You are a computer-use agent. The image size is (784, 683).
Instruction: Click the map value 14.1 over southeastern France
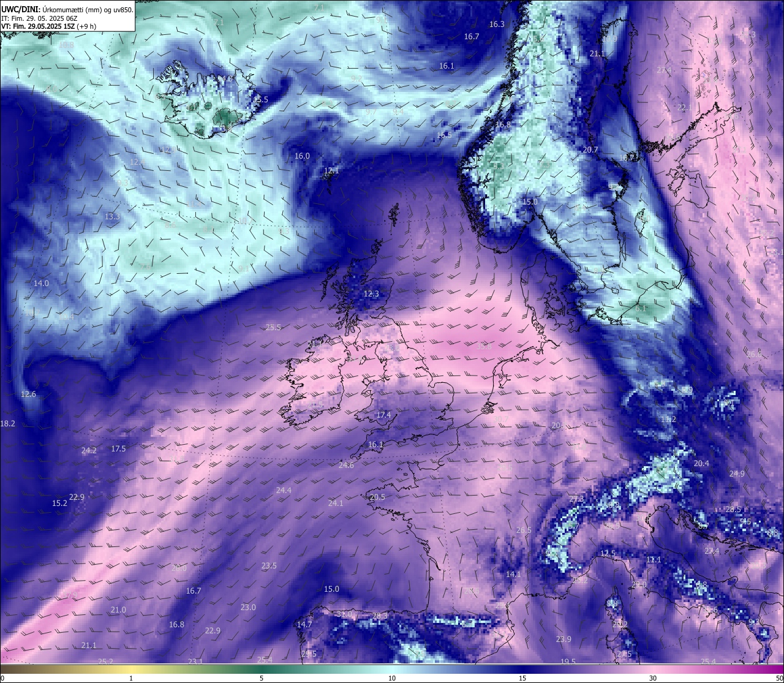point(513,575)
